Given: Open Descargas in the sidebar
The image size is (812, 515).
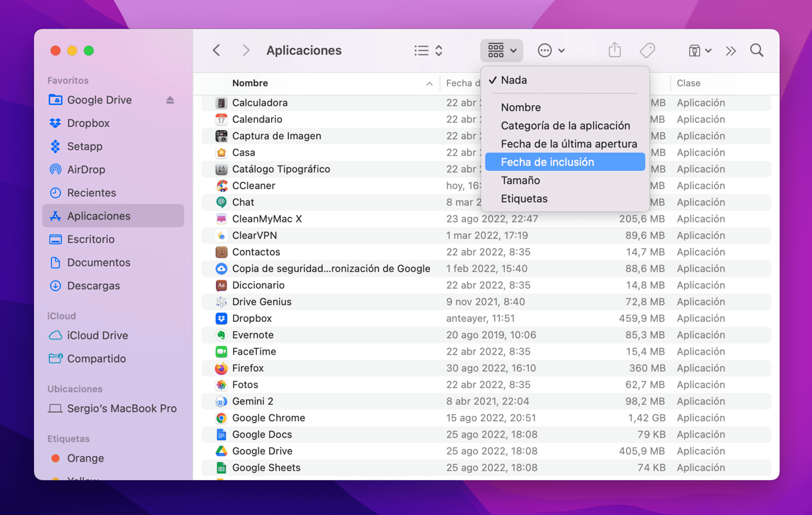Looking at the screenshot, I should click(x=93, y=286).
